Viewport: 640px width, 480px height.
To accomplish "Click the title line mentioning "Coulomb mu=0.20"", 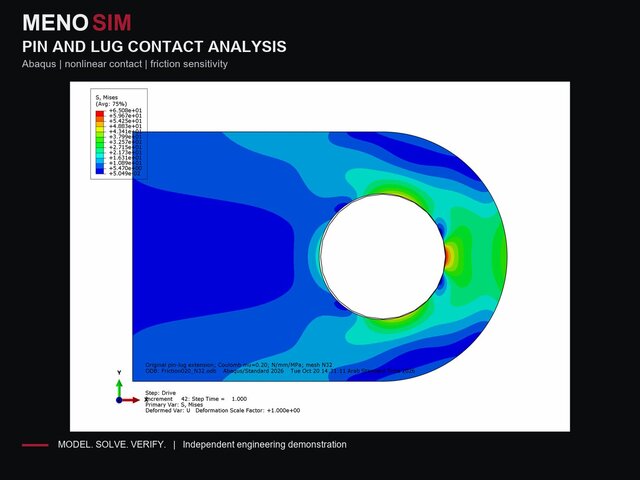I will tap(239, 365).
